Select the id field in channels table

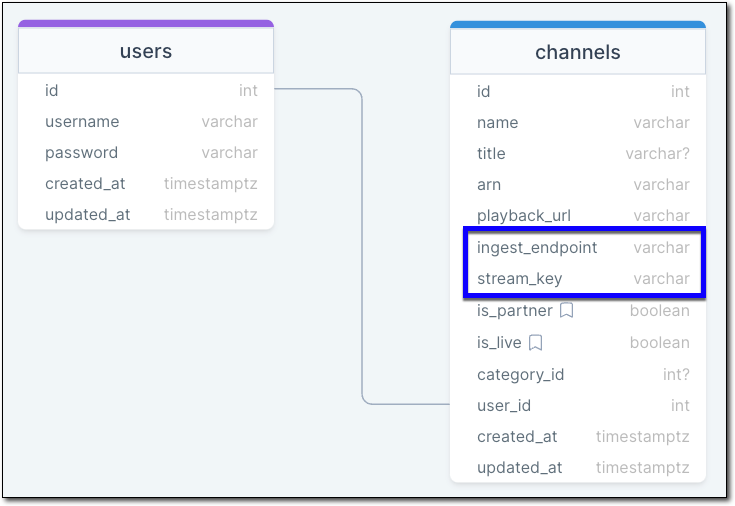point(578,91)
